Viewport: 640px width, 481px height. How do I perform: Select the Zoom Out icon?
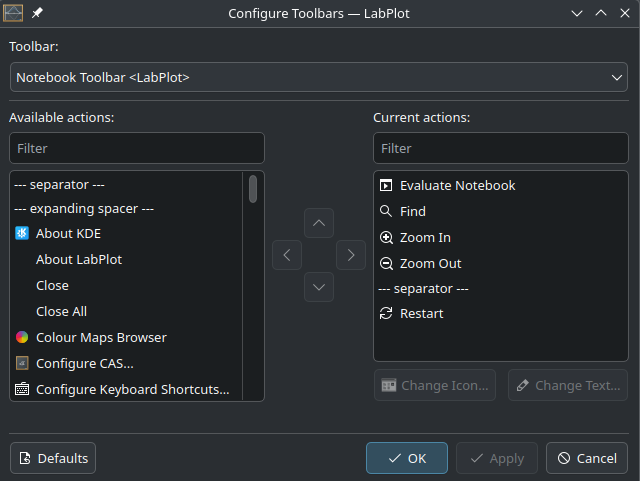pyautogui.click(x=386, y=263)
